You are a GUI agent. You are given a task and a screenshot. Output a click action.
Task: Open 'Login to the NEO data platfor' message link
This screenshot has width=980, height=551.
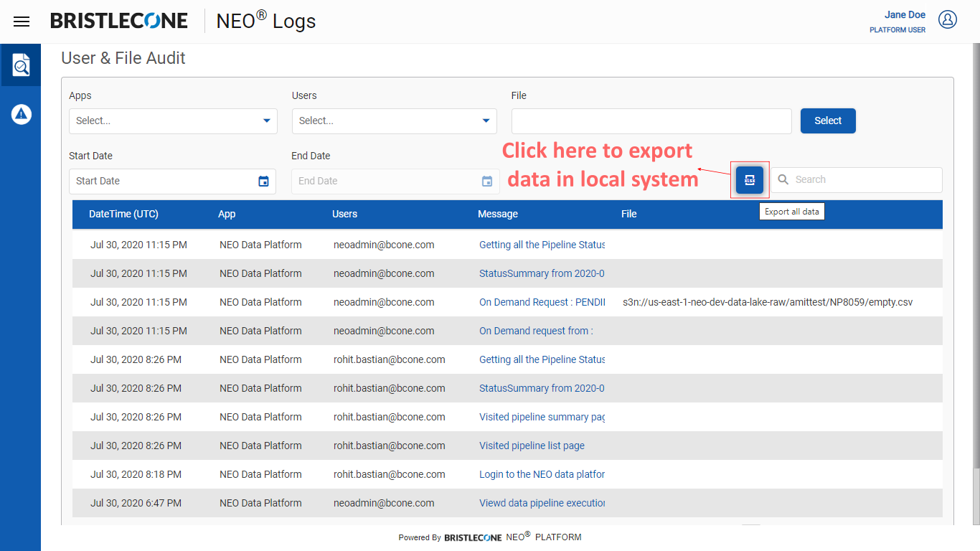(x=542, y=474)
